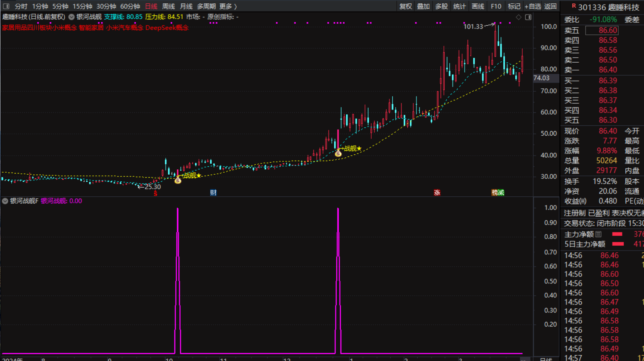Switch to the 周线 weekly chart tab
The width and height of the screenshot is (644, 361).
tap(168, 6)
